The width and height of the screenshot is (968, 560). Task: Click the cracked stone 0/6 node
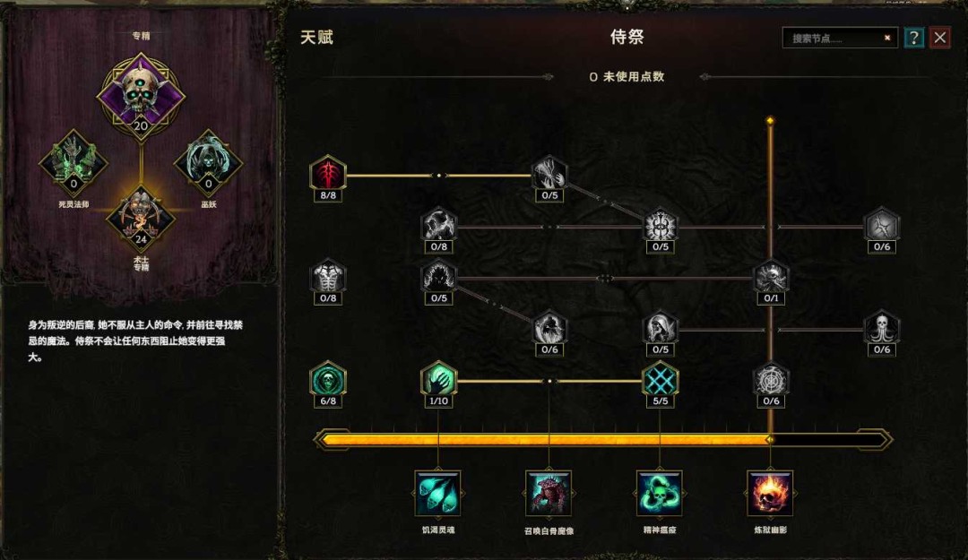(x=882, y=225)
